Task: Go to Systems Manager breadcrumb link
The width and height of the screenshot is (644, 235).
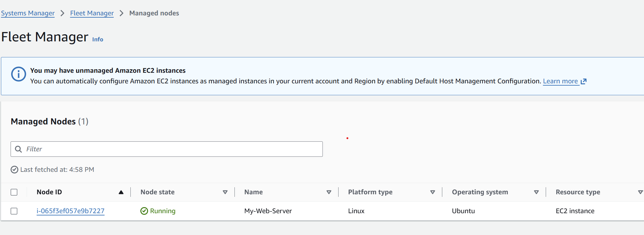Action: point(28,13)
